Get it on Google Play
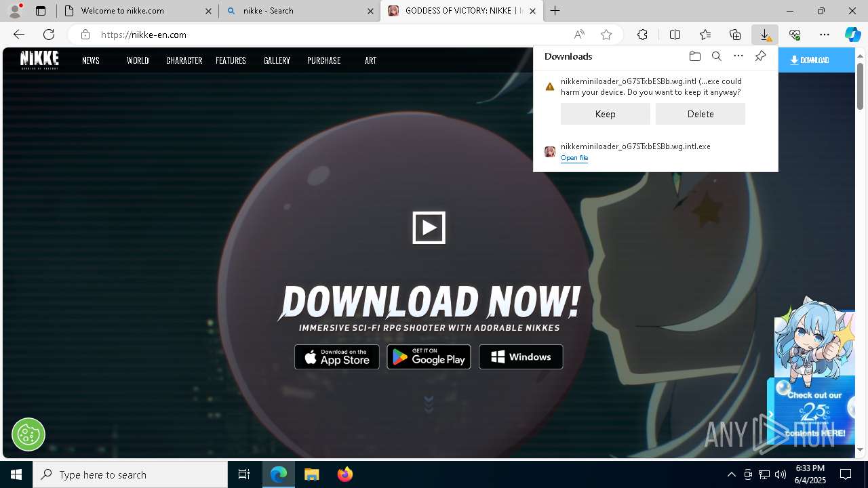This screenshot has height=488, width=868. tap(429, 357)
